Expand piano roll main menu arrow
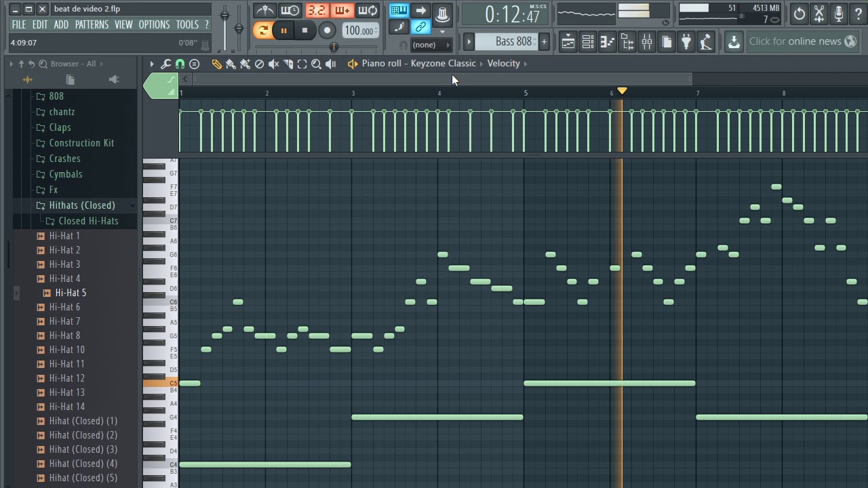This screenshot has width=868, height=488. (152, 64)
